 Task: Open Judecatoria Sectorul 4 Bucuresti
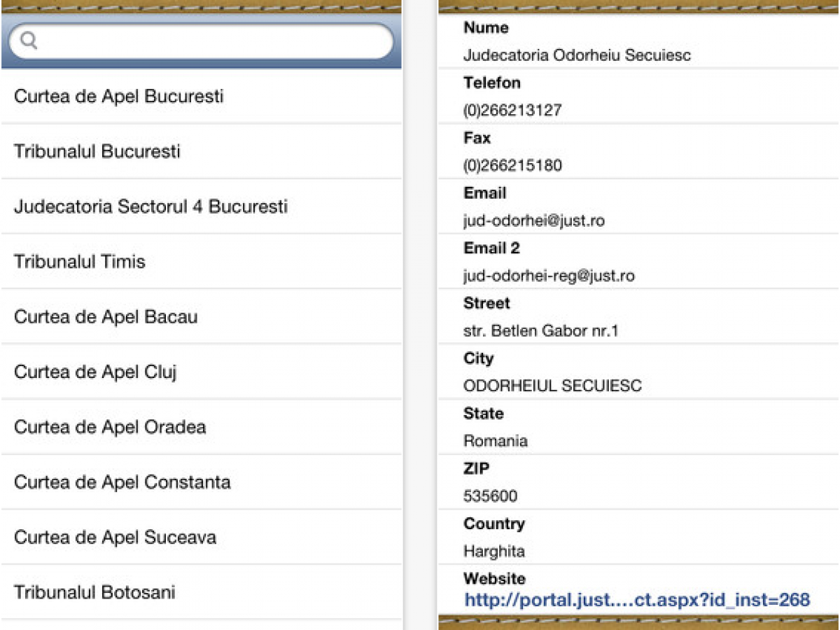[x=202, y=206]
